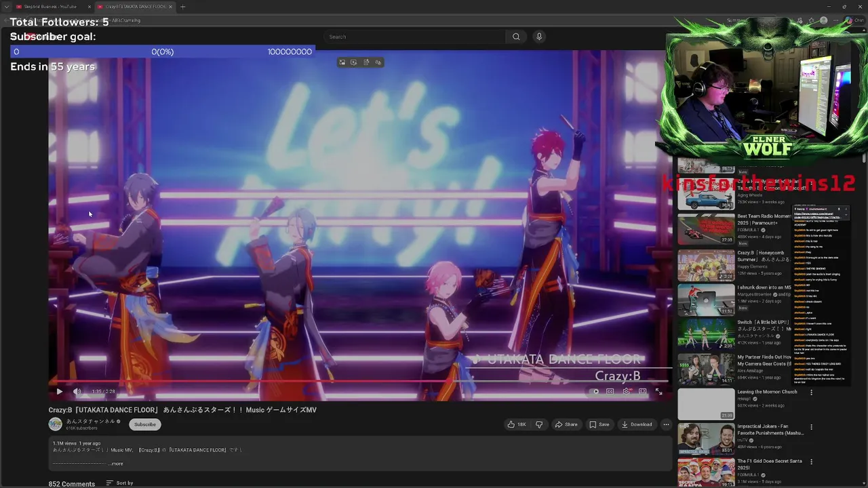Close the Crazy:B UTAKATA tab
The image size is (868, 488).
click(171, 7)
